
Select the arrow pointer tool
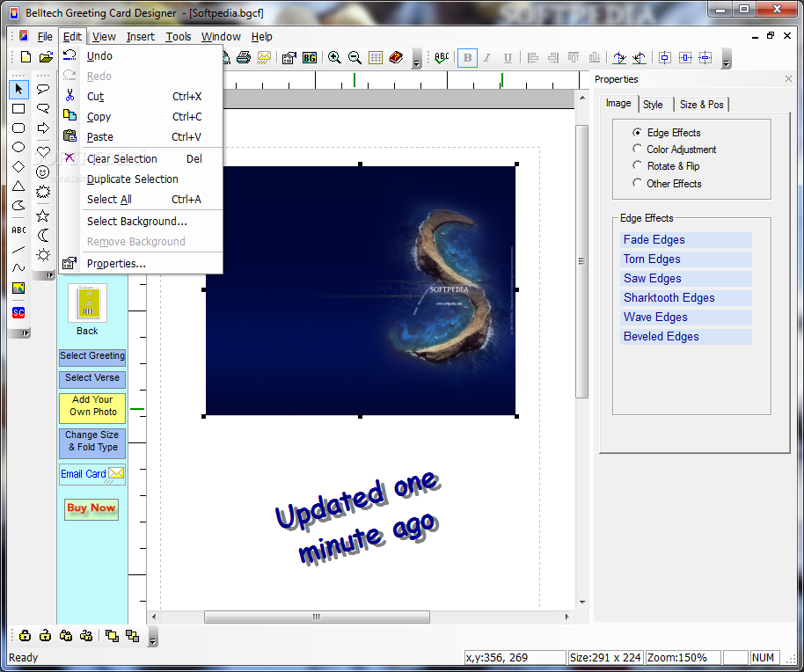coord(18,89)
